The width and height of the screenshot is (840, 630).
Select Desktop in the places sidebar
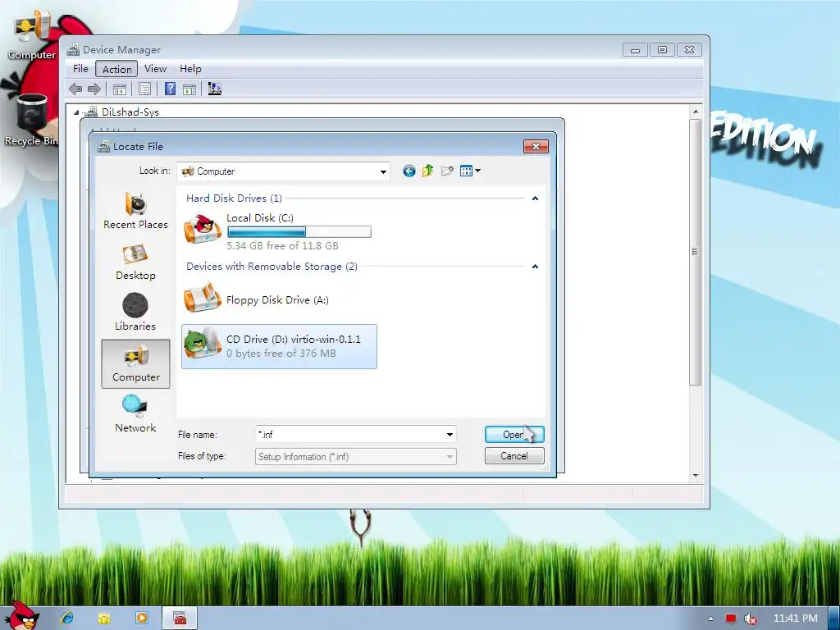[x=135, y=262]
